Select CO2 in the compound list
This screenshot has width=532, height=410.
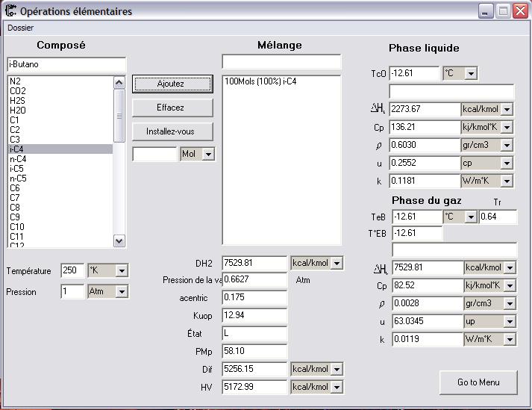pos(60,91)
